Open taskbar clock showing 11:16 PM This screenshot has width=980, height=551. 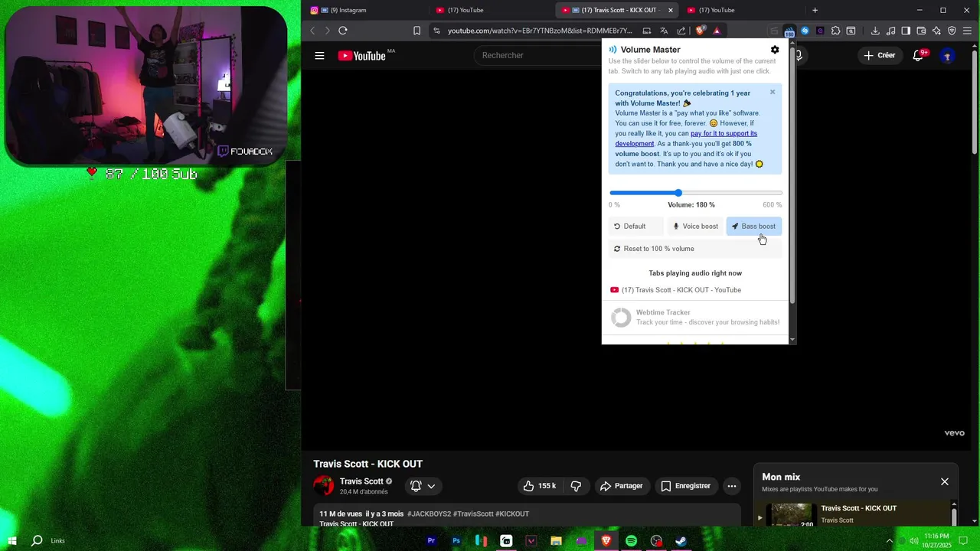[x=937, y=541]
